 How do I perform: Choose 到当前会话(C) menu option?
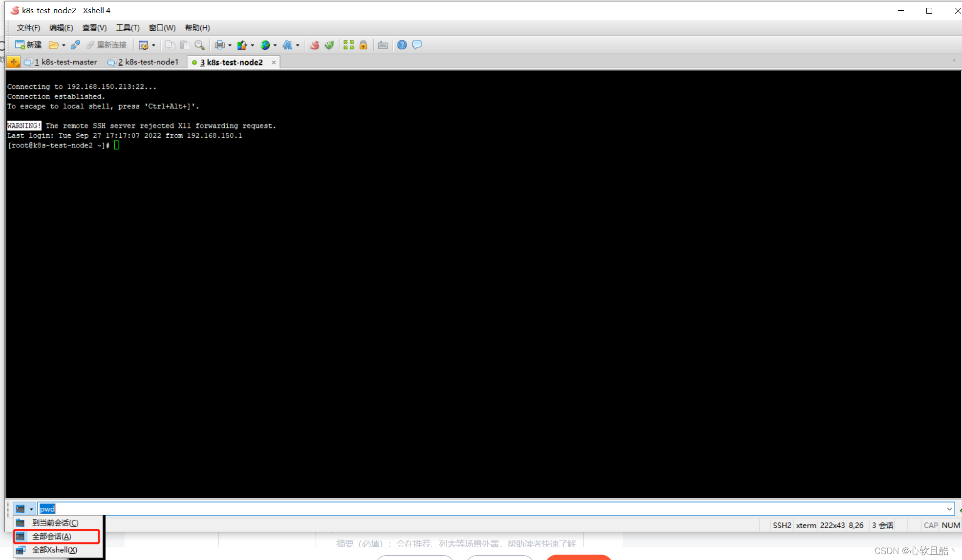[x=55, y=522]
